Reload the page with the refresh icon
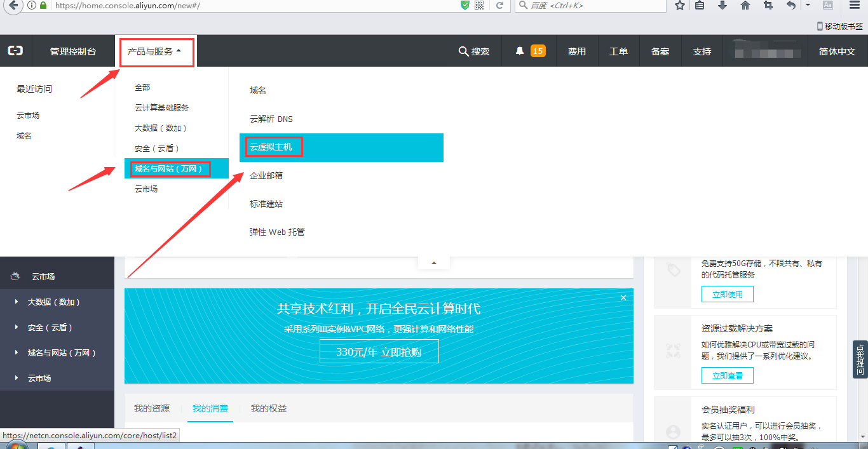This screenshot has width=868, height=449. pyautogui.click(x=500, y=5)
